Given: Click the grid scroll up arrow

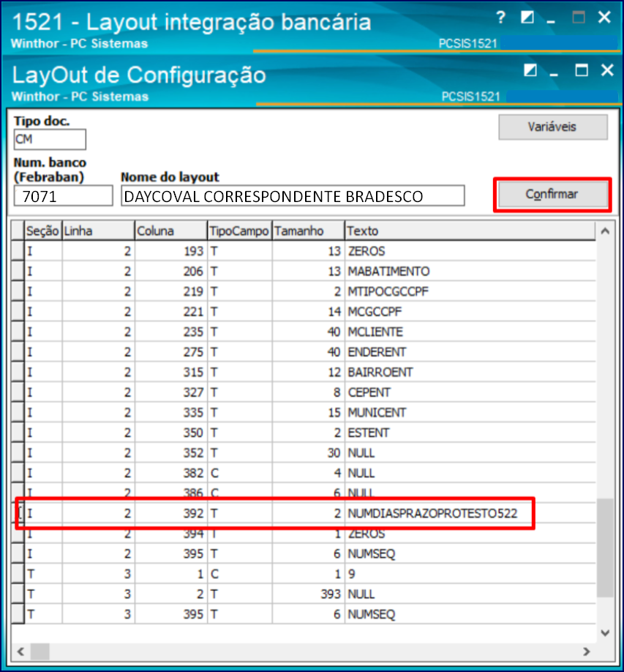Looking at the screenshot, I should coord(605,231).
